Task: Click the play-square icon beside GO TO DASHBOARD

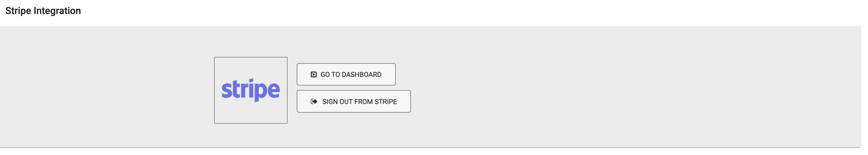Action: tap(313, 74)
